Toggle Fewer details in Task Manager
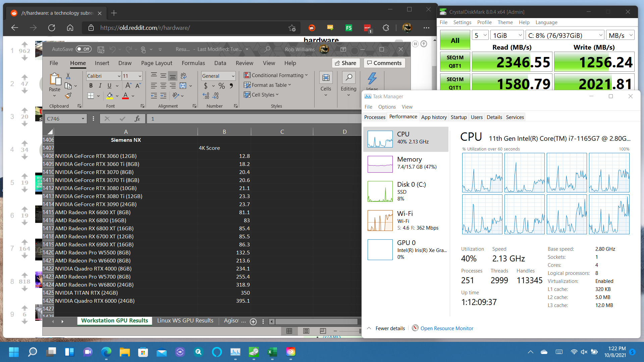Viewport: 644px width, 362px height. pos(386,328)
